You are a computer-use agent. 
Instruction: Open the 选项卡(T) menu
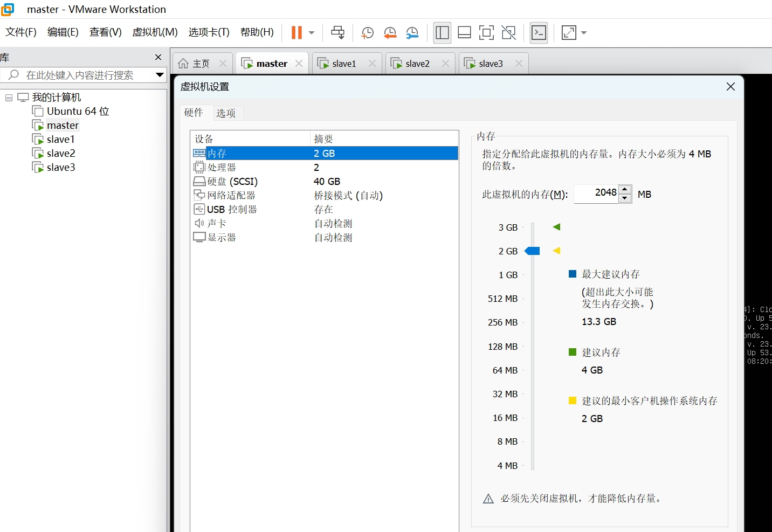coord(209,32)
